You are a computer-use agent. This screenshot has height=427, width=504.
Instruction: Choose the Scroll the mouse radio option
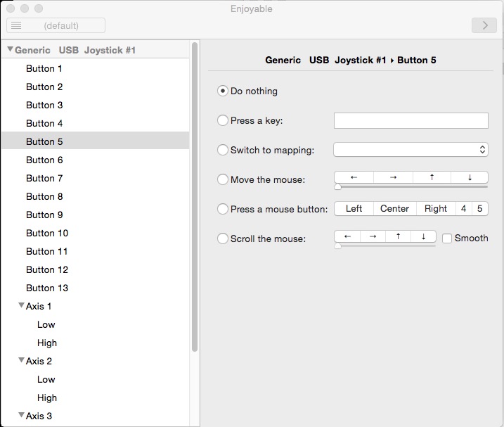(x=223, y=238)
